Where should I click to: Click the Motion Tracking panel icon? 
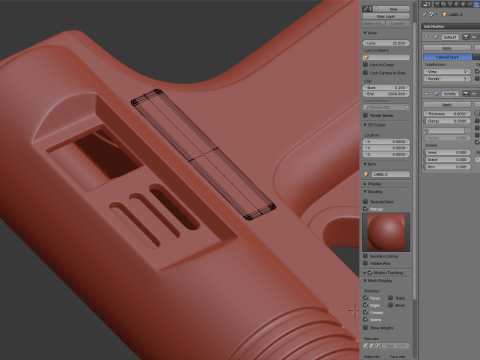click(370, 273)
